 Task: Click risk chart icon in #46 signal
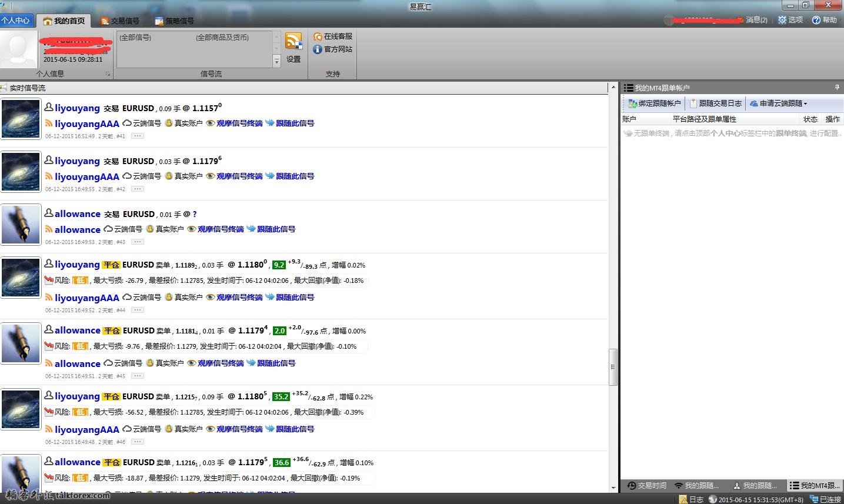click(x=49, y=412)
